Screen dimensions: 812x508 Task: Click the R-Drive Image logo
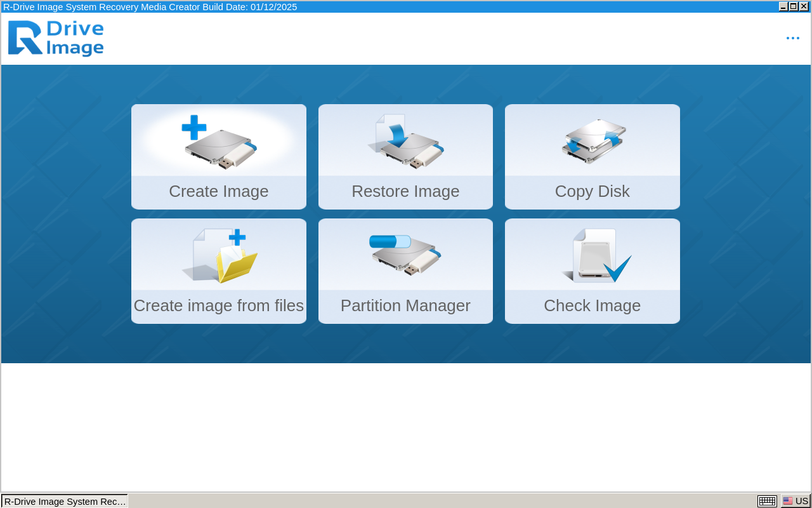(56, 39)
